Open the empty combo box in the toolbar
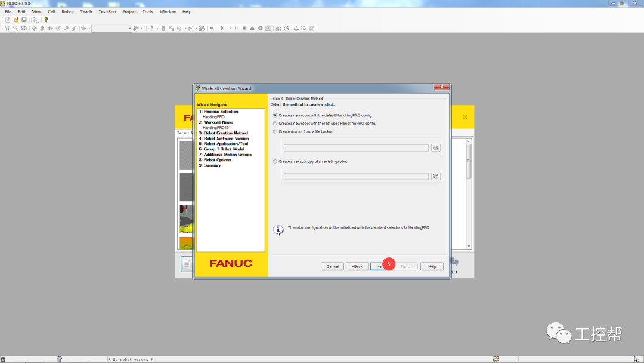Image resolution: width=644 pixels, height=363 pixels. pyautogui.click(x=112, y=29)
